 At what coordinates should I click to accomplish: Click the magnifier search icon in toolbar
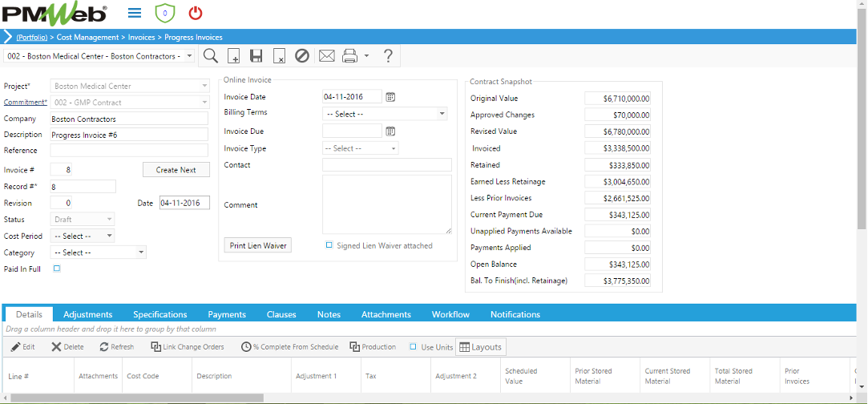point(211,56)
